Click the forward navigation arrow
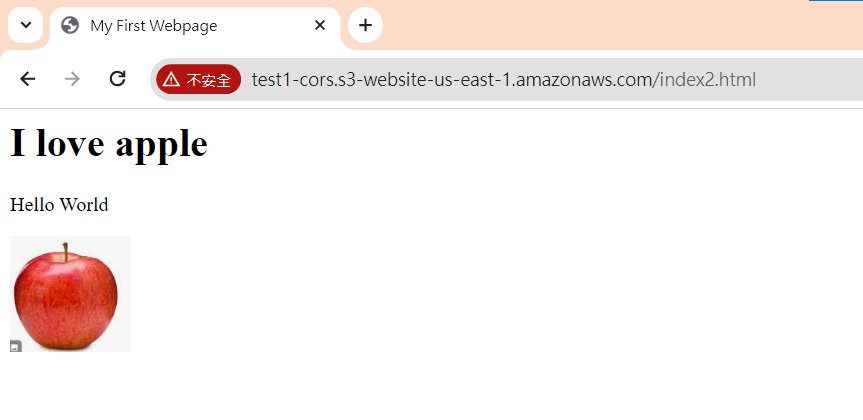This screenshot has width=863, height=420. pos(72,79)
